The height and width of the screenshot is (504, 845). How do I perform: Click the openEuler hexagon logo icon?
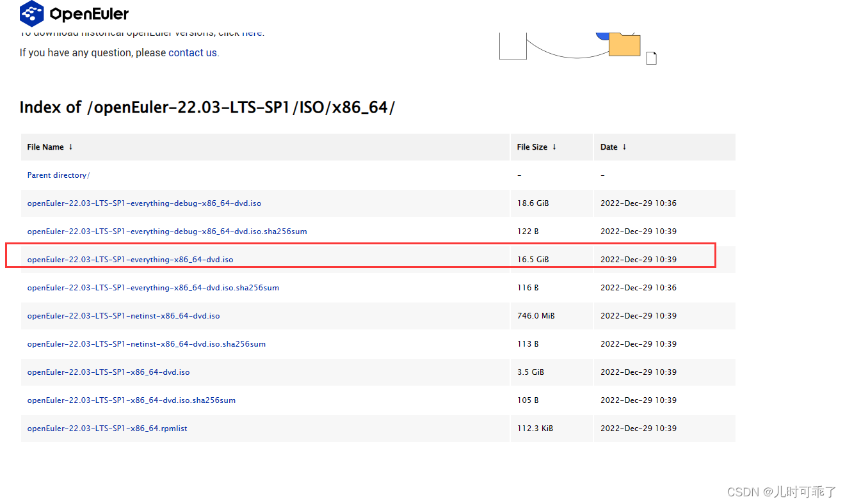coord(32,13)
